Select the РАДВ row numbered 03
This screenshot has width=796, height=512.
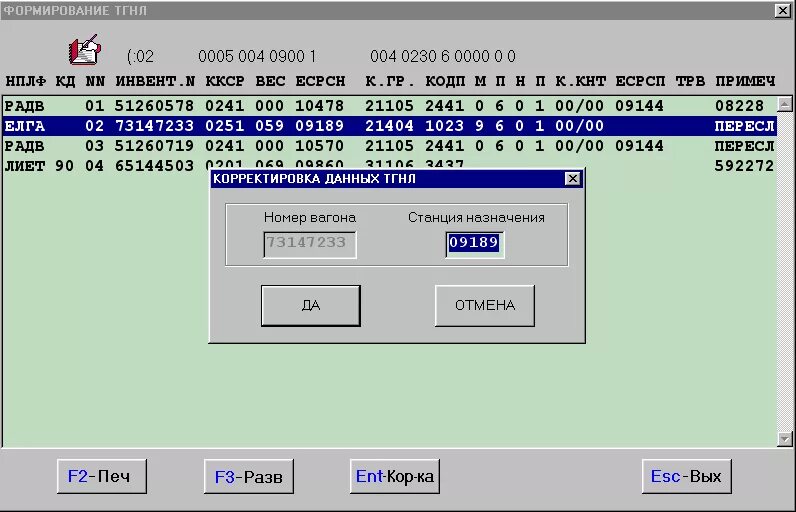389,146
